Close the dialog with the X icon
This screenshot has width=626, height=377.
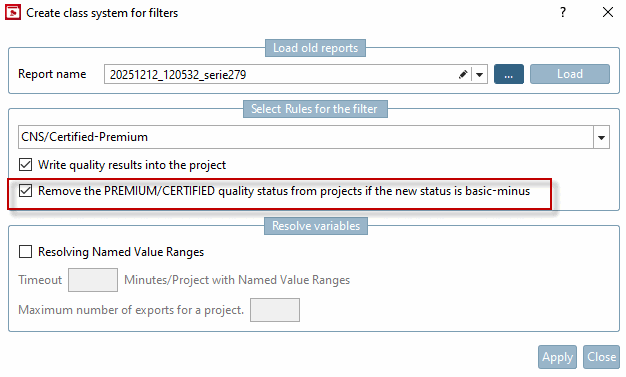click(x=608, y=12)
